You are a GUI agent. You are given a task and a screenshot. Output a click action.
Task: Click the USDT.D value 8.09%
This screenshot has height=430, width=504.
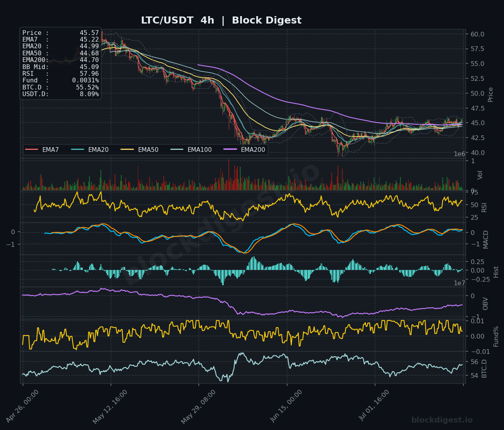click(89, 94)
